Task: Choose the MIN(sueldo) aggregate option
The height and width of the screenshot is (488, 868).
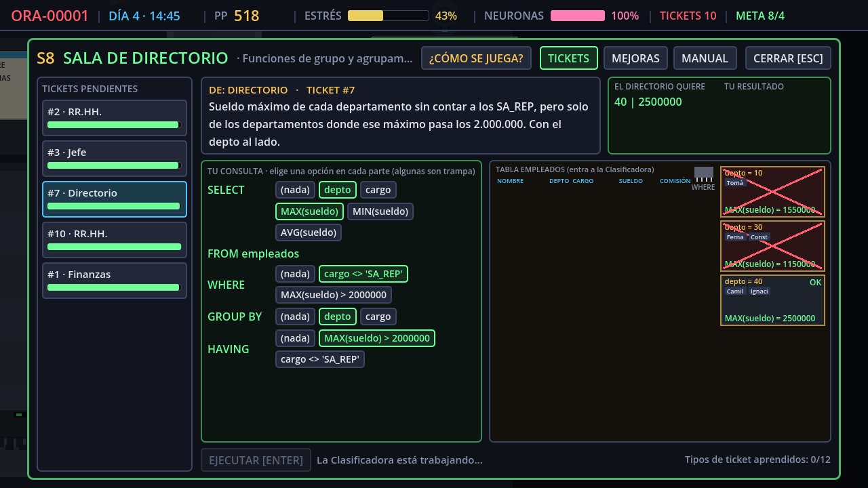Action: (x=380, y=211)
